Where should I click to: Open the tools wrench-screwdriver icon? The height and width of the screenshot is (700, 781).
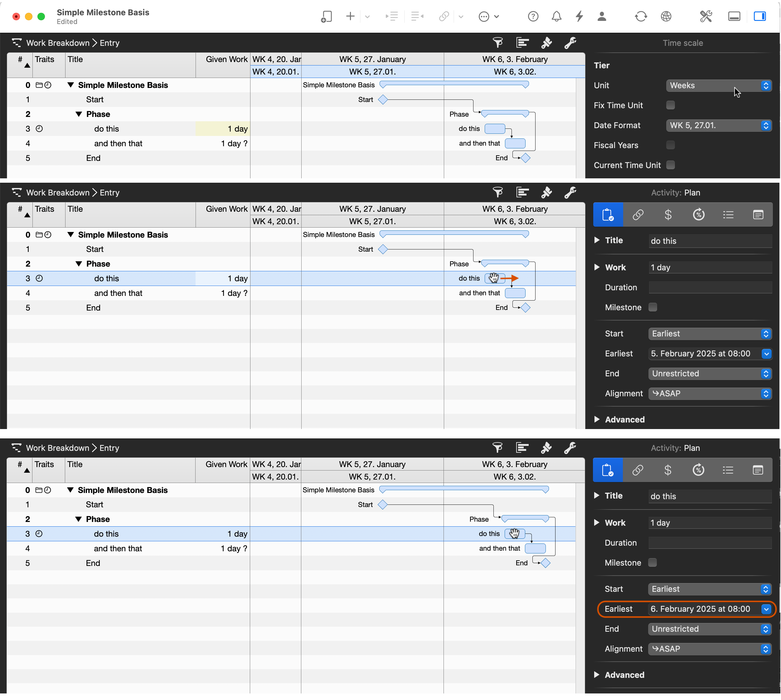[706, 17]
